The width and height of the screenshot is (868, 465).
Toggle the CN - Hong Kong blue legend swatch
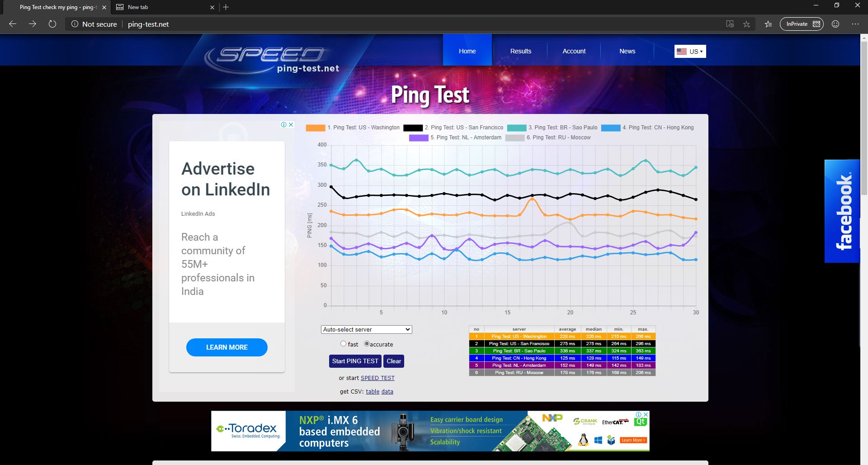[x=611, y=128]
